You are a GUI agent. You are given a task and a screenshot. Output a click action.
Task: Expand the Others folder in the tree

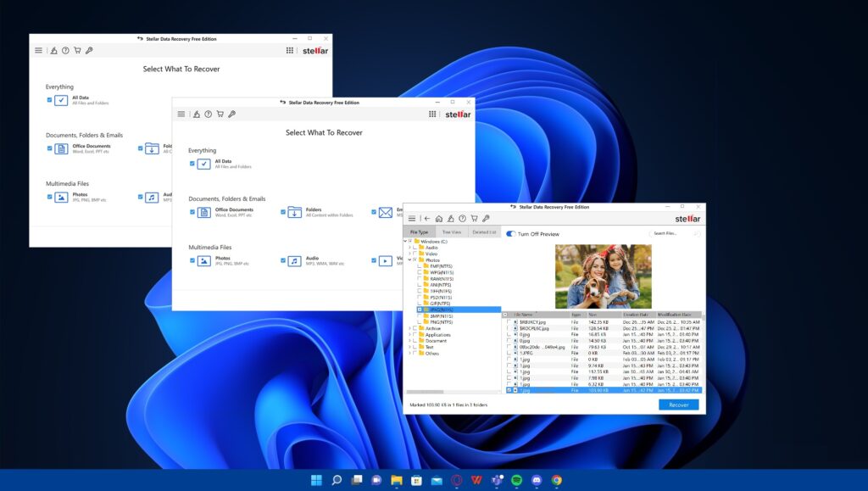pos(410,353)
